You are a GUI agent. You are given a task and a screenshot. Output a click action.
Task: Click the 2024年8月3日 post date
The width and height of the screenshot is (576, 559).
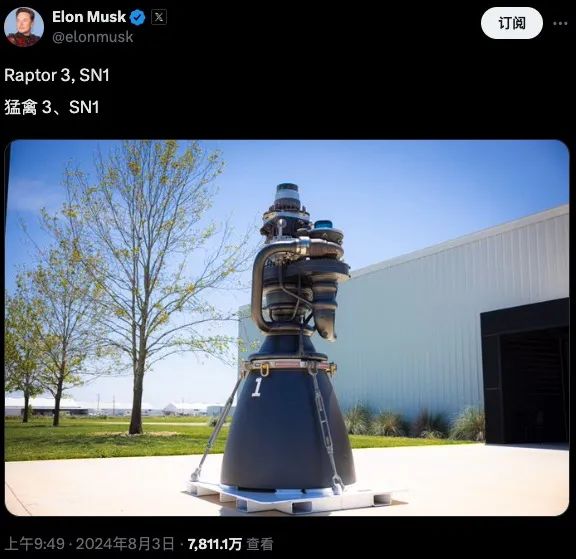[x=125, y=544]
